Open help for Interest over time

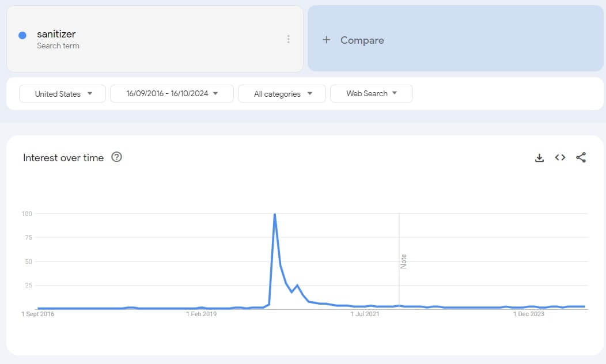(116, 157)
